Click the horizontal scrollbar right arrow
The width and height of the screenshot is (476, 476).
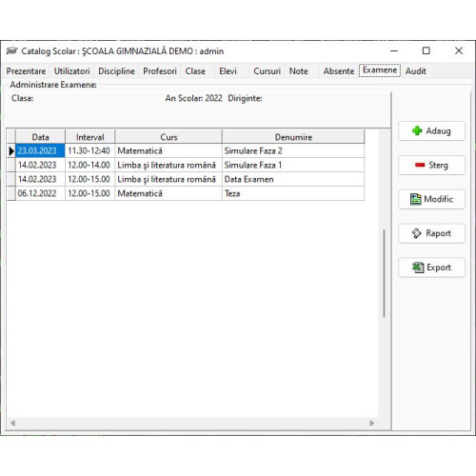(372, 423)
